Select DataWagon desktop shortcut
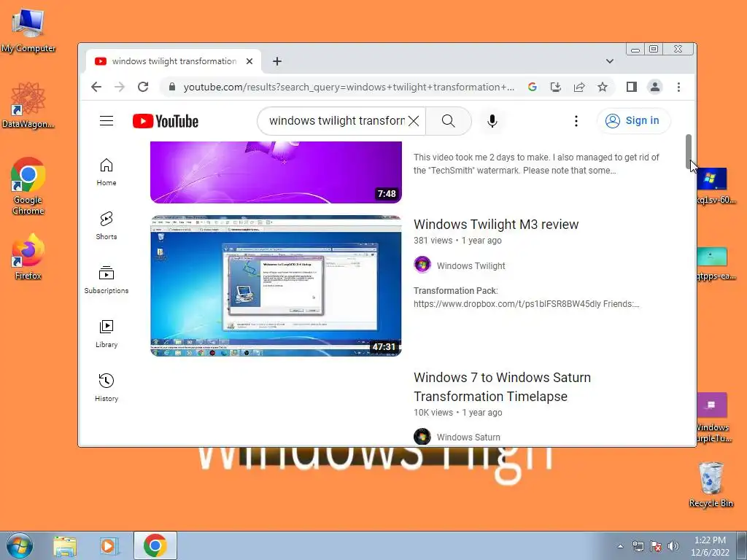 point(28,105)
